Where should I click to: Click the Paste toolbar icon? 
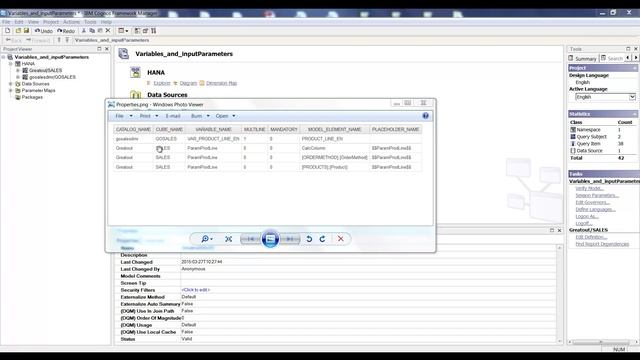(100, 31)
